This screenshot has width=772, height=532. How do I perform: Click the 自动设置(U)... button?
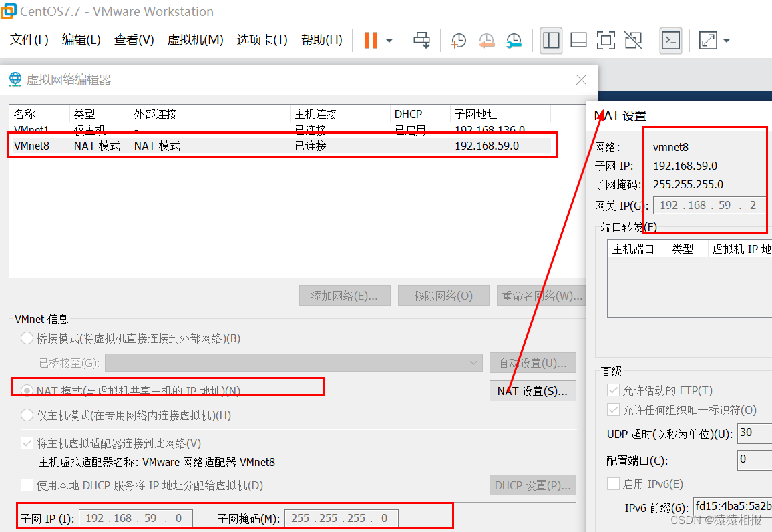pos(533,363)
